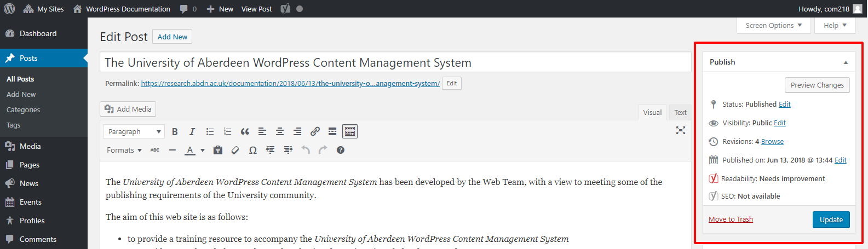Open the Screen Options panel
This screenshot has width=868, height=249.
(x=773, y=25)
